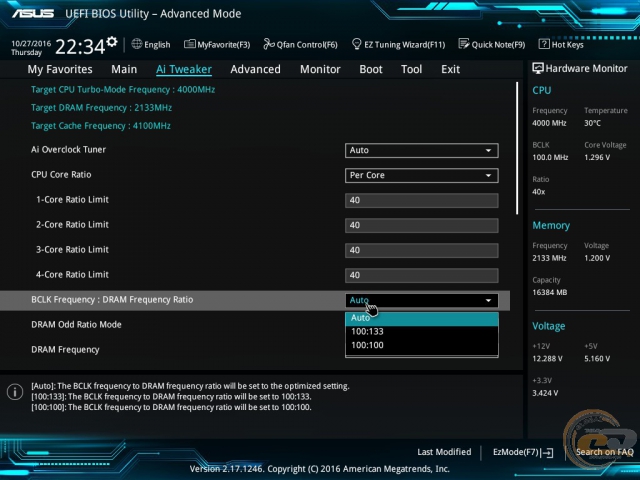Click the 1-Core Ratio Limit field
Viewport: 640px width, 480px height.
[x=422, y=200]
